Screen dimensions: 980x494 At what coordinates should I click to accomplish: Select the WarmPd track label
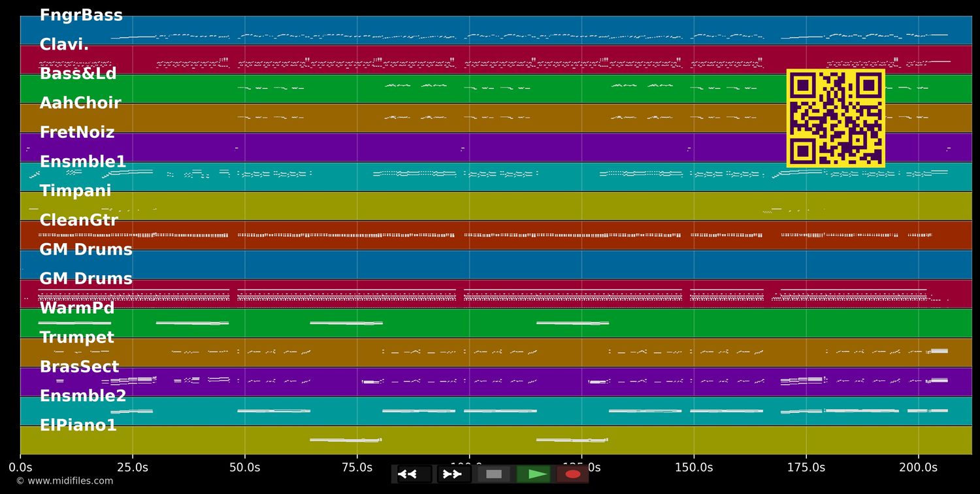77,308
